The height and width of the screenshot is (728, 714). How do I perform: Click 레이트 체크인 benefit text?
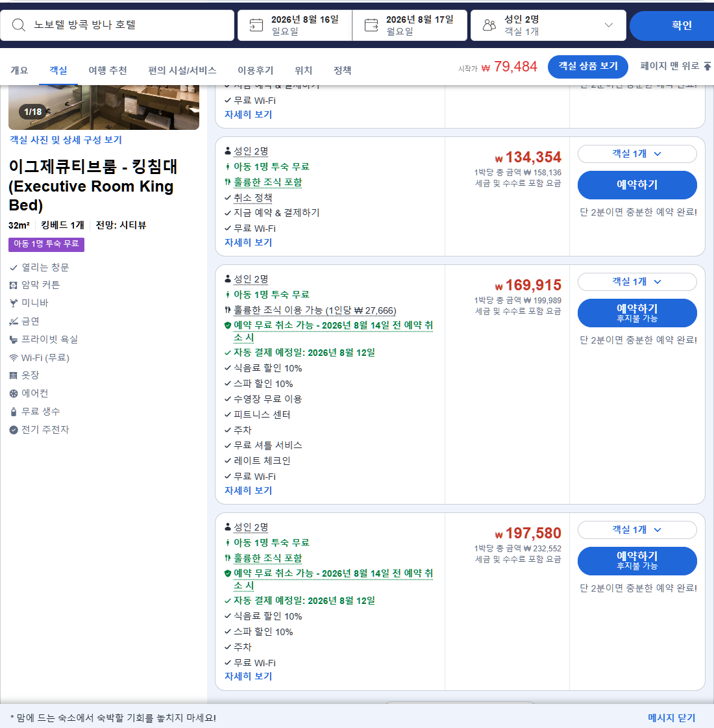coord(262,460)
